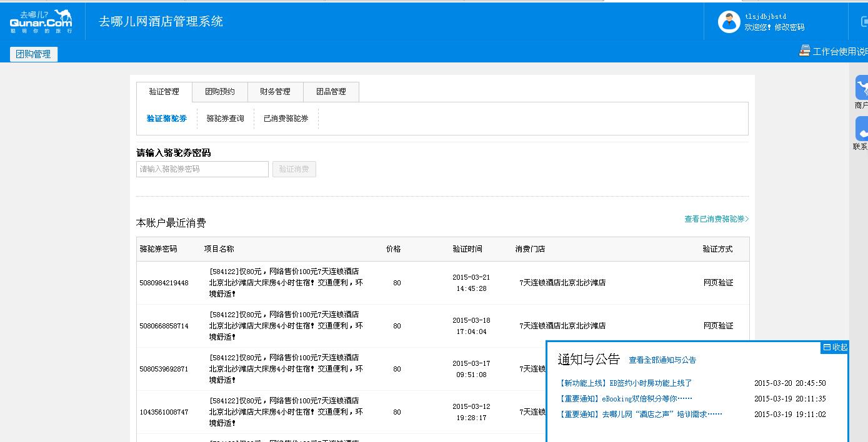Image resolution: width=868 pixels, height=442 pixels.
Task: Click the 修改密码 link
Action: [789, 27]
